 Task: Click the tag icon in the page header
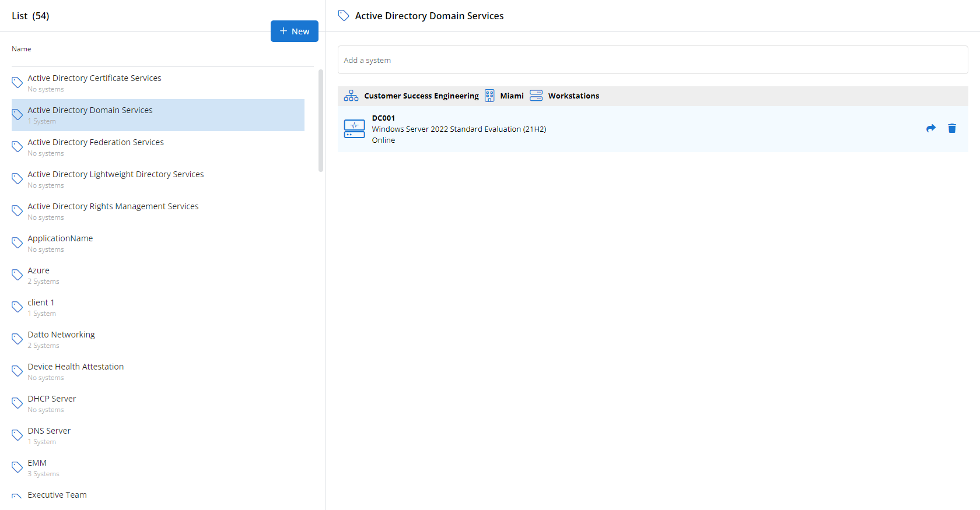click(x=344, y=16)
